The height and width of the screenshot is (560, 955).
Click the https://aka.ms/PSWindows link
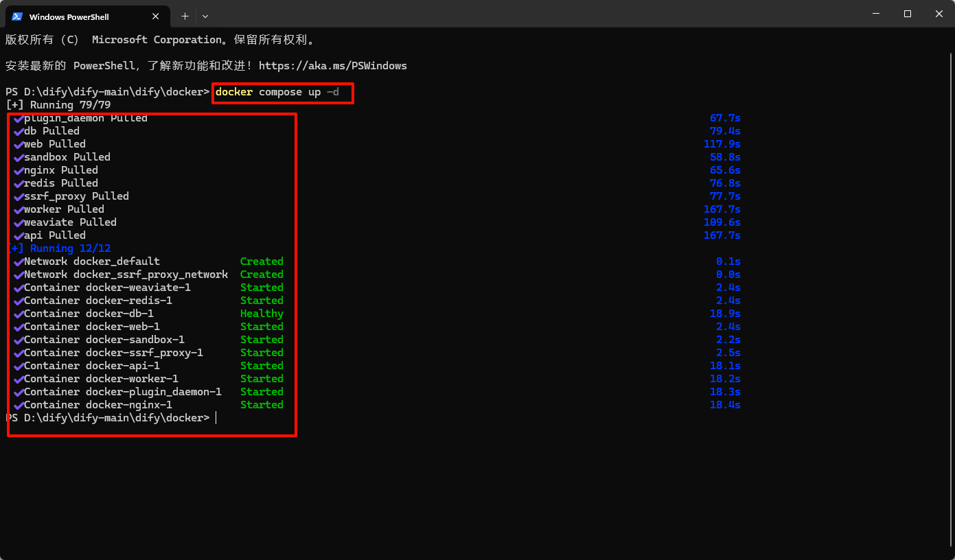[333, 66]
